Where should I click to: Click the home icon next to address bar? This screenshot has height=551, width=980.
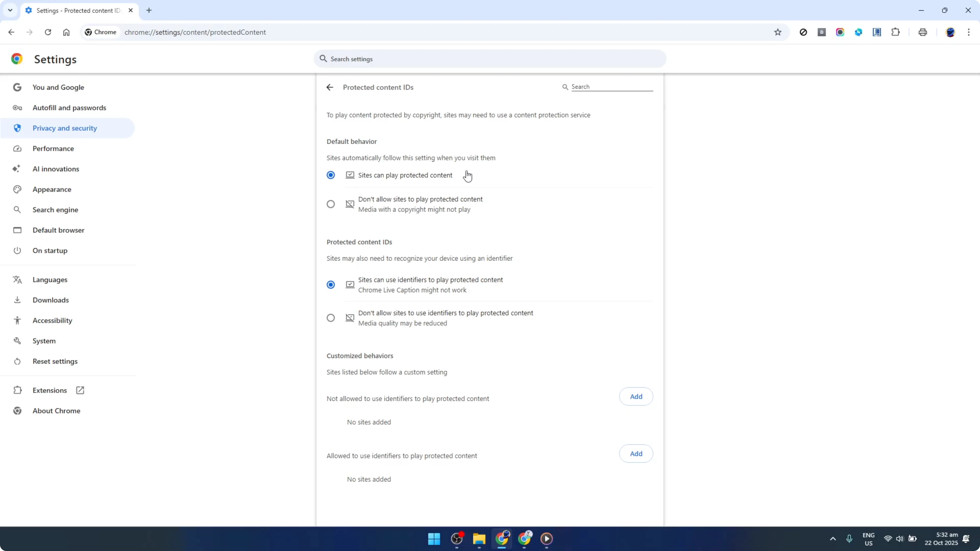[66, 32]
